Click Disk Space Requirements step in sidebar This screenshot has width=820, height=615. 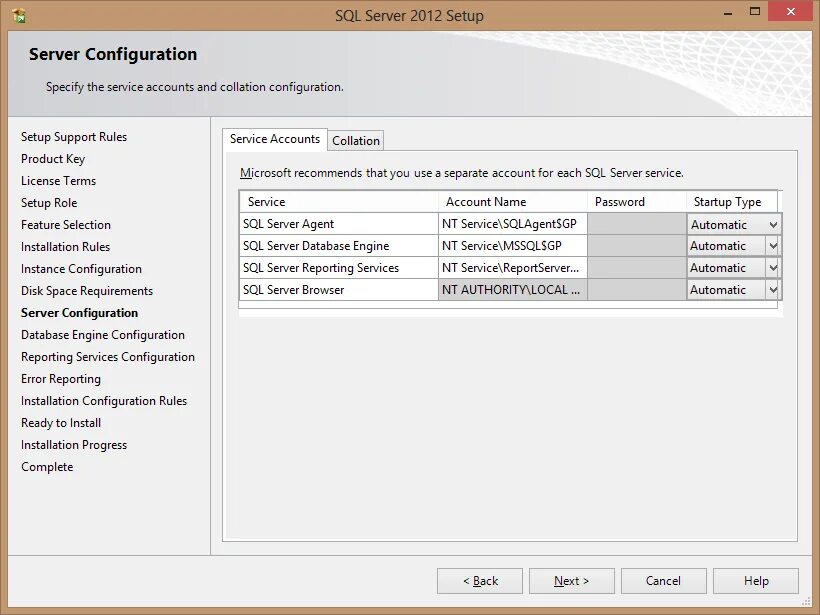[87, 291]
